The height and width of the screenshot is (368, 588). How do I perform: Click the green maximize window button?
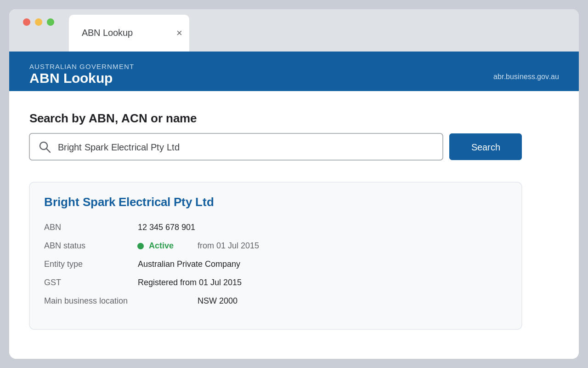[x=51, y=22]
